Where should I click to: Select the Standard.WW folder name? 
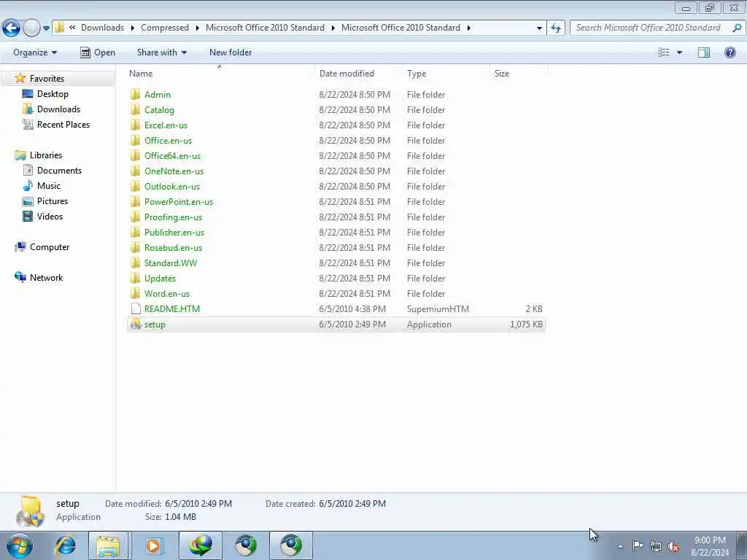pos(170,262)
